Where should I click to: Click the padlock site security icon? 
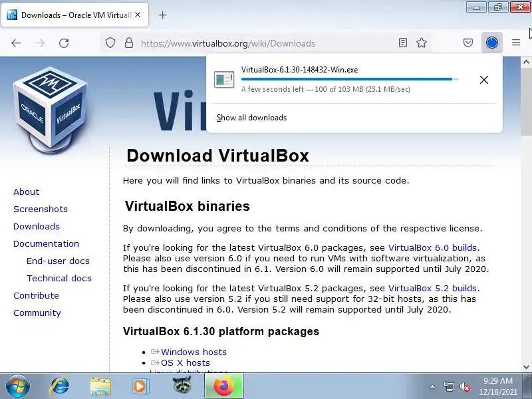tap(129, 43)
